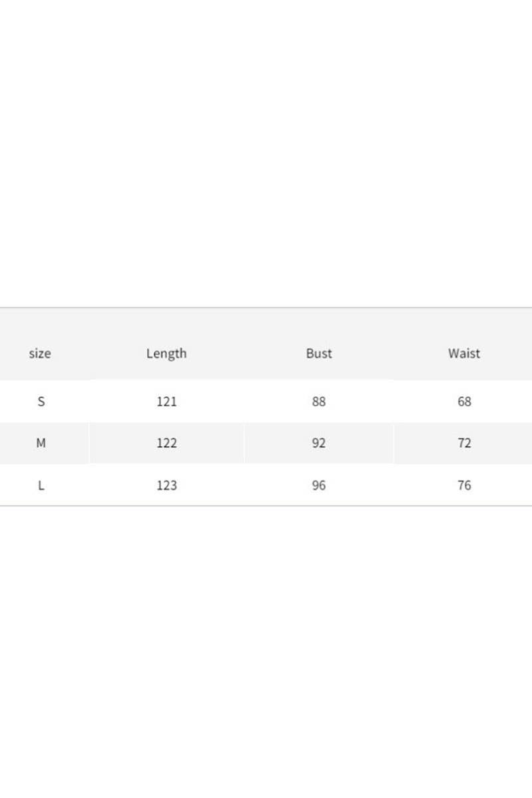Click the empty white area below the size chart
The image size is (532, 798).
click(x=266, y=652)
